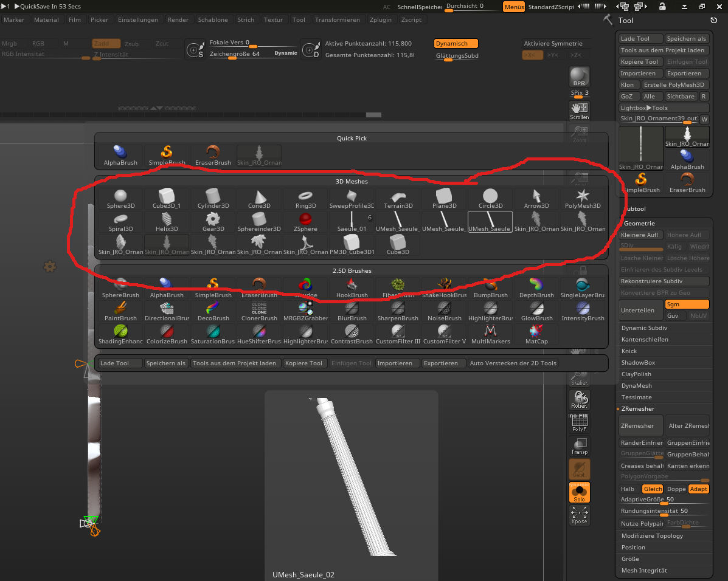The image size is (728, 581).
Task: Pick the PolyMesh3D star tool
Action: (x=583, y=199)
